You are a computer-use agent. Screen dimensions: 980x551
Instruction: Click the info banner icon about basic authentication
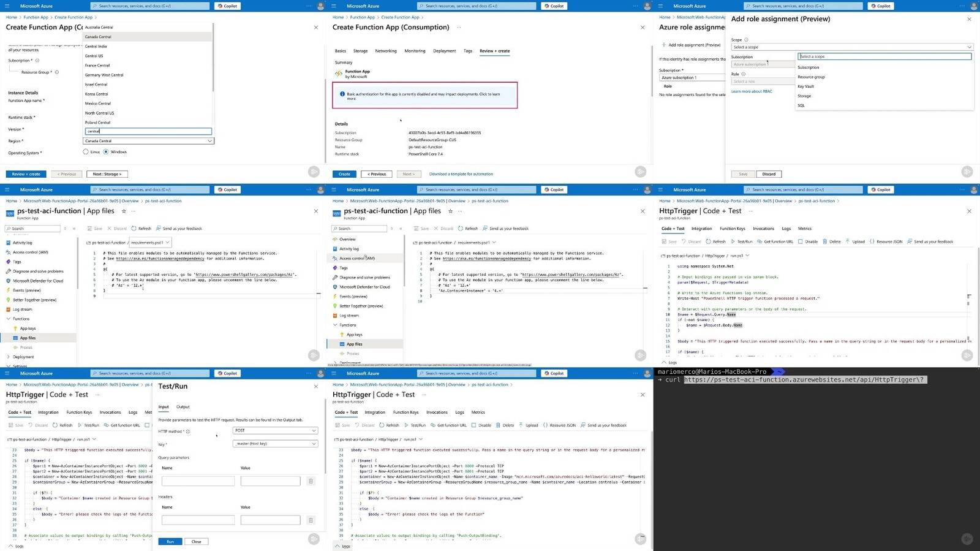click(x=342, y=94)
